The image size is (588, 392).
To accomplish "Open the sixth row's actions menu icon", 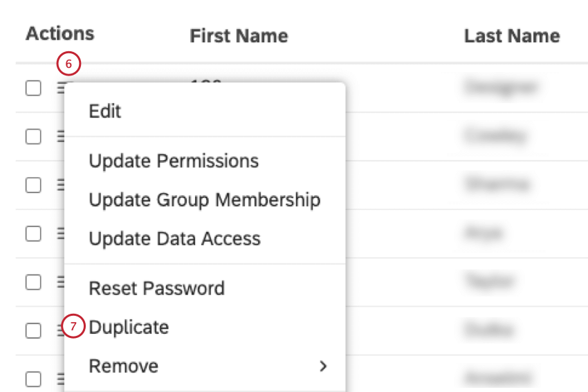I will [61, 330].
